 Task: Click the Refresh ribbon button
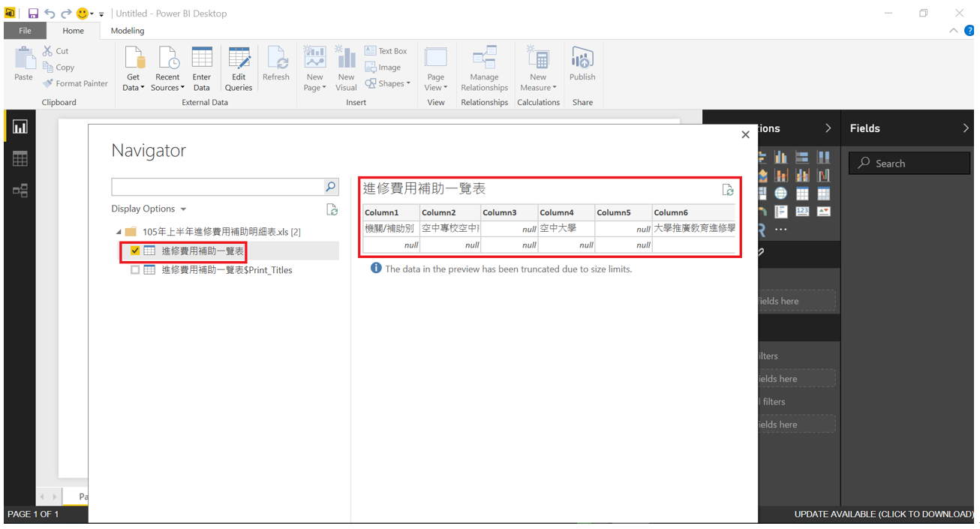[276, 64]
